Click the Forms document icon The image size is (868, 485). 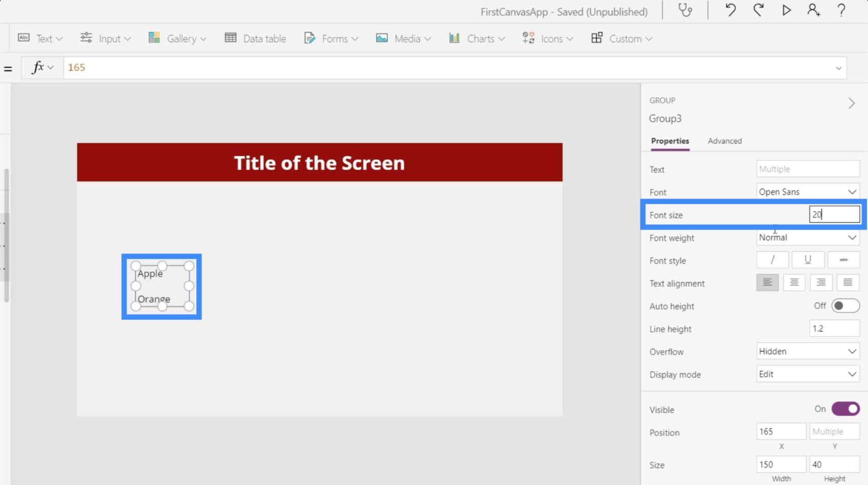pyautogui.click(x=309, y=38)
